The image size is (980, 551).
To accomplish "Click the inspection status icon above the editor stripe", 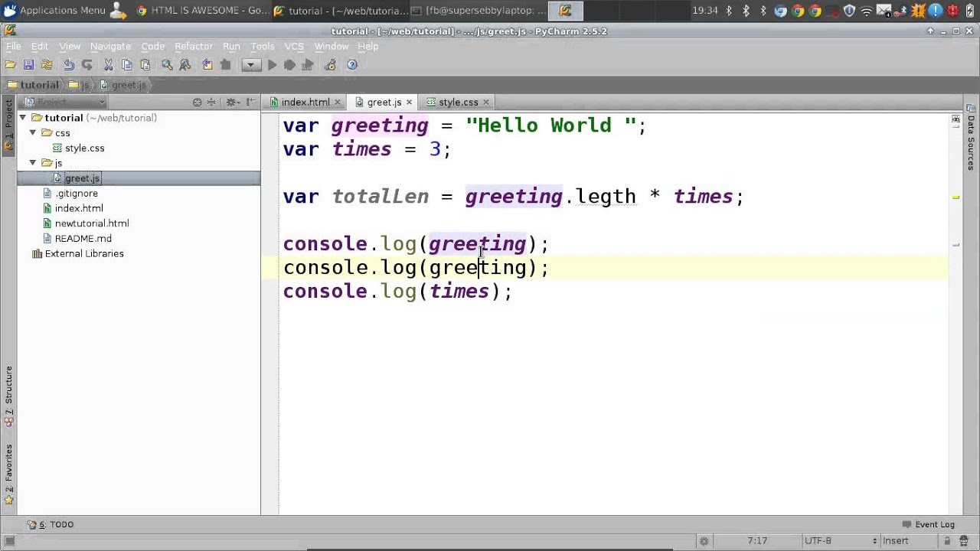I will pos(955,119).
